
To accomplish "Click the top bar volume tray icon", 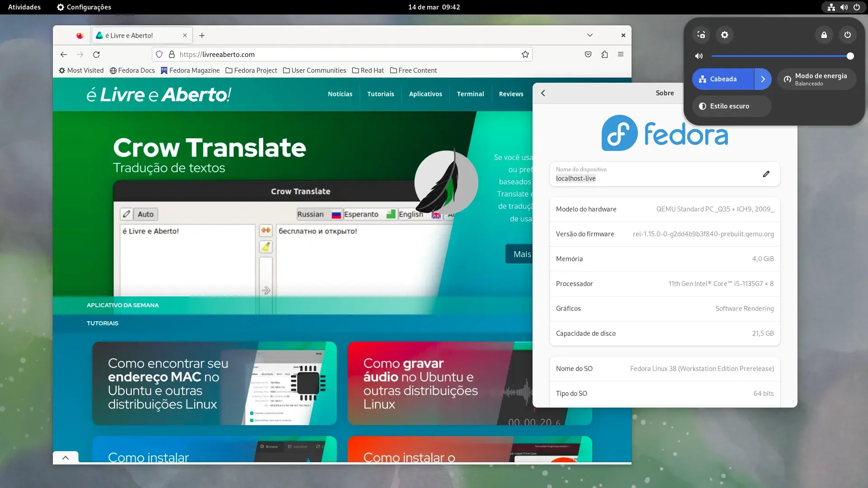I will click(844, 7).
